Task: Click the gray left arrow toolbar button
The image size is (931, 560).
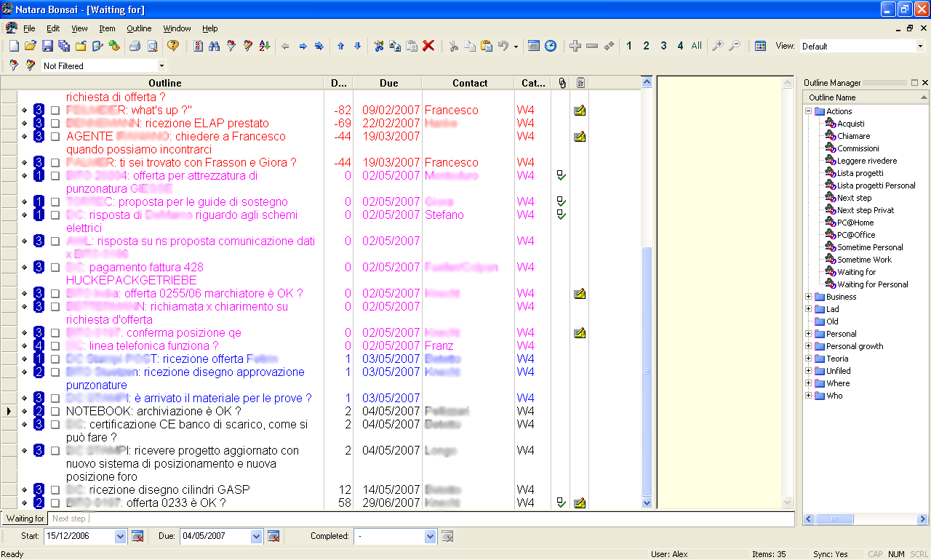Action: point(285,46)
